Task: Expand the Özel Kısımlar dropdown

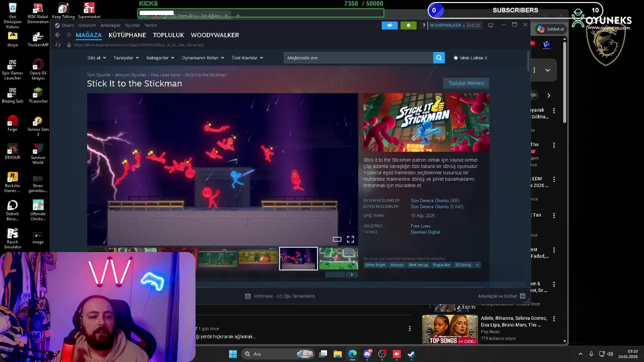Action: coord(247,58)
